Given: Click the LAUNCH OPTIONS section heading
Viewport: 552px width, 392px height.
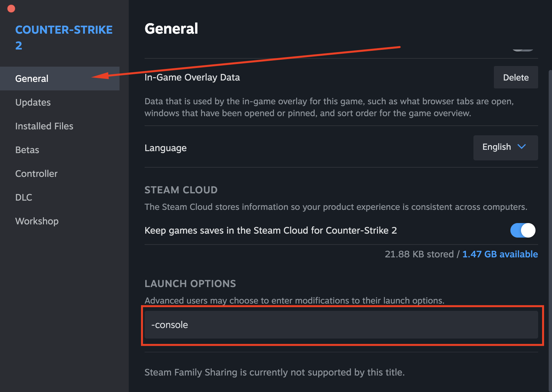Looking at the screenshot, I should click(x=190, y=284).
